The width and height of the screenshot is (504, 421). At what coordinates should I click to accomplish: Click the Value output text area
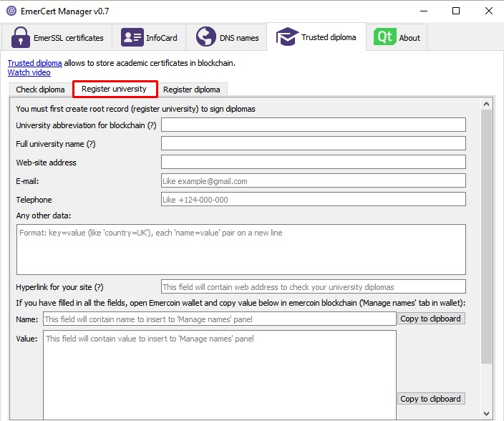click(220, 375)
